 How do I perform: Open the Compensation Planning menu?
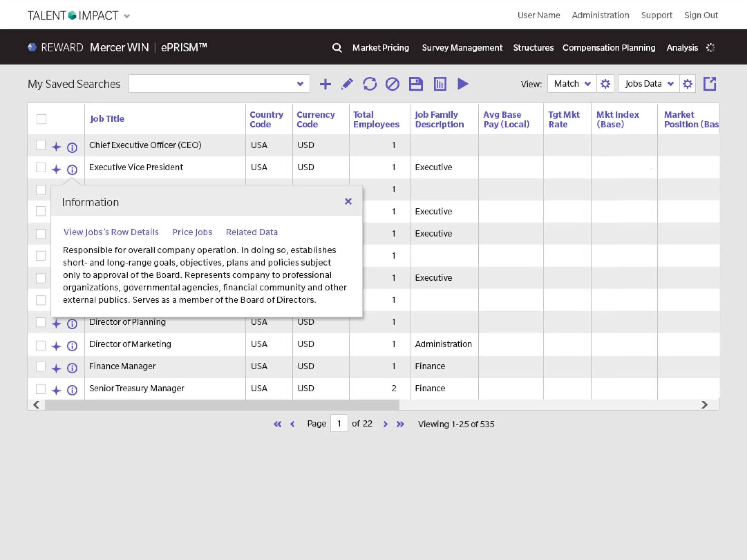(x=609, y=48)
